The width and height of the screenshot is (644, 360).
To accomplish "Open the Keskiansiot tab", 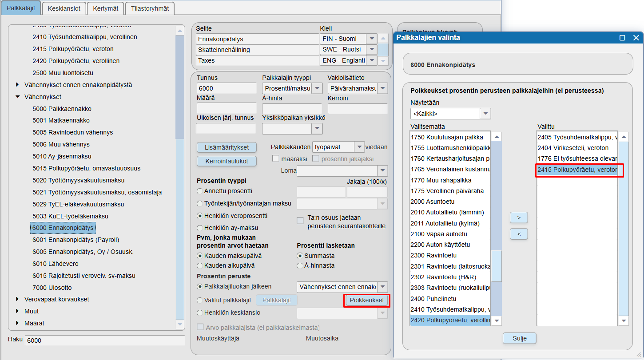I will click(64, 8).
